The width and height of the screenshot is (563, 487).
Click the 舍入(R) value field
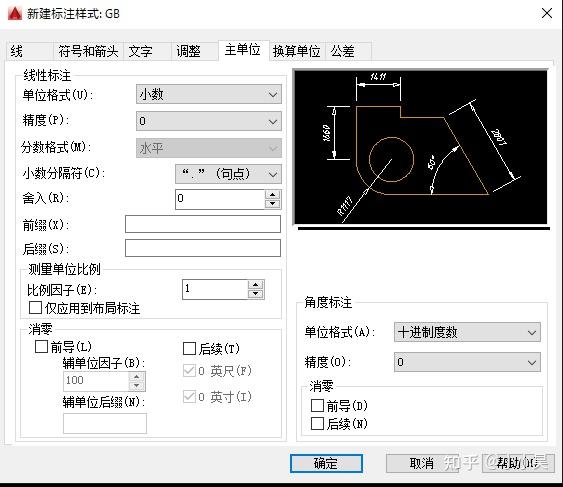[220, 199]
